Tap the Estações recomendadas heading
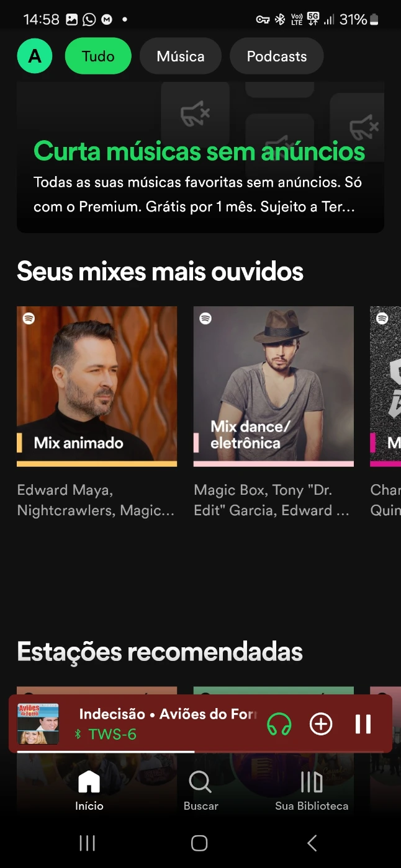Screen dimensions: 401x868 point(160,652)
